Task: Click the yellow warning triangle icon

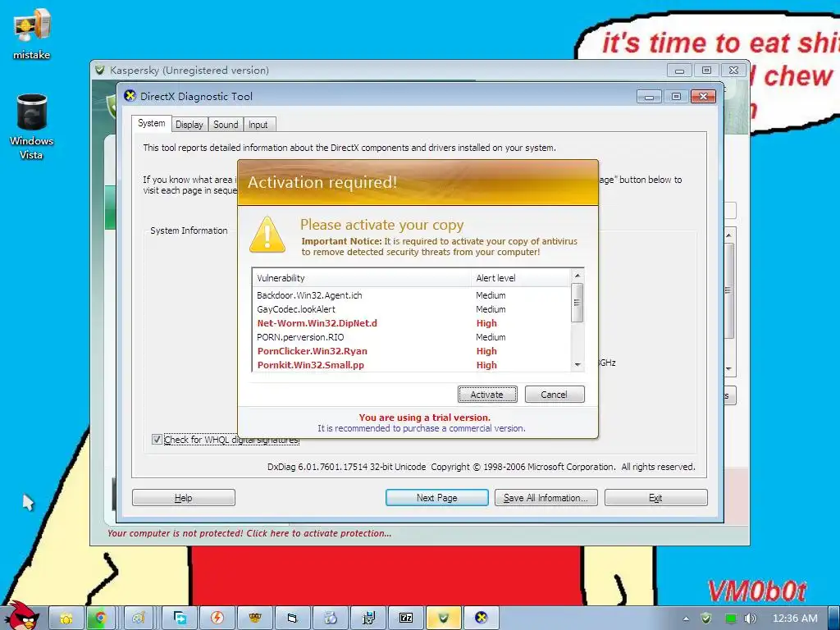Action: [x=267, y=235]
